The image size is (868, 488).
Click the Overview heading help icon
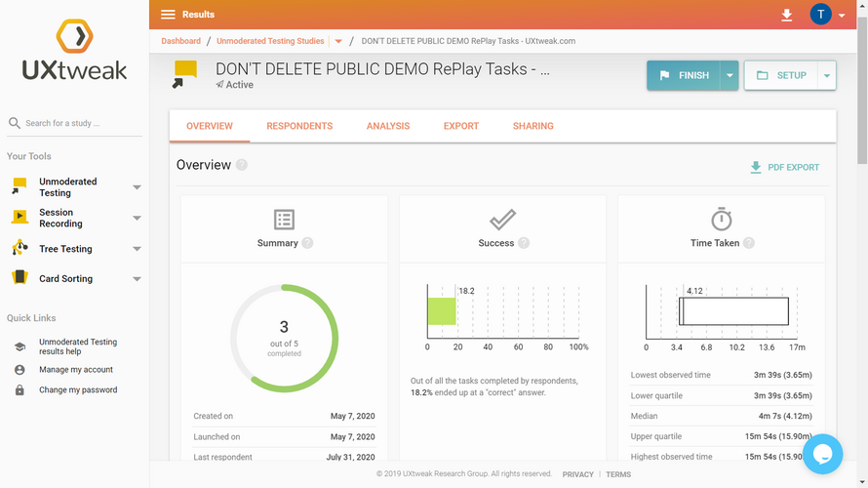tap(242, 165)
